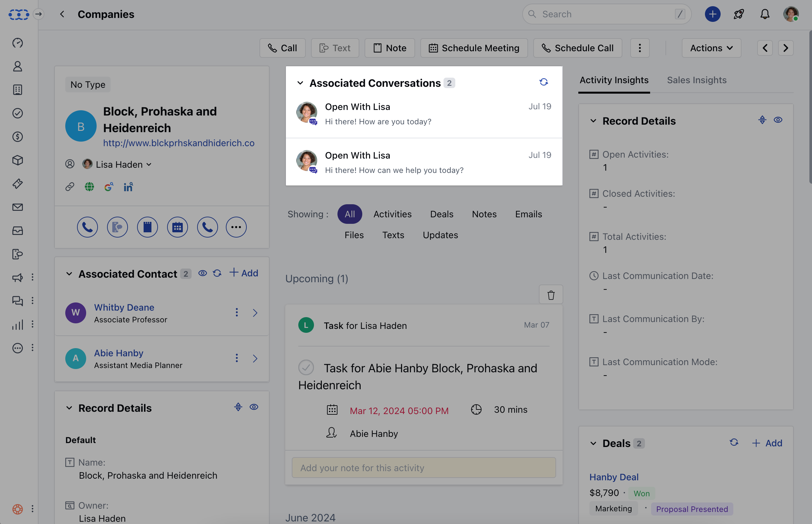
Task: Collapse the Associated Conversations section
Action: [300, 83]
